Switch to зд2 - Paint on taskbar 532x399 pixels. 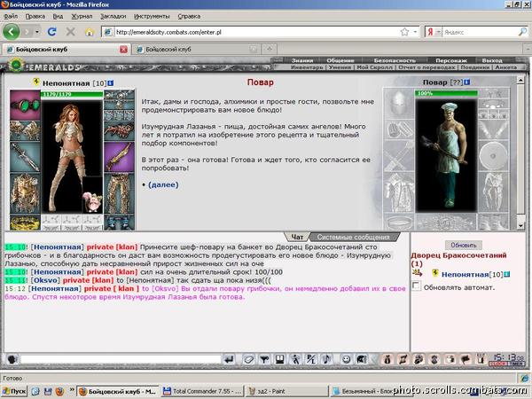[286, 391]
